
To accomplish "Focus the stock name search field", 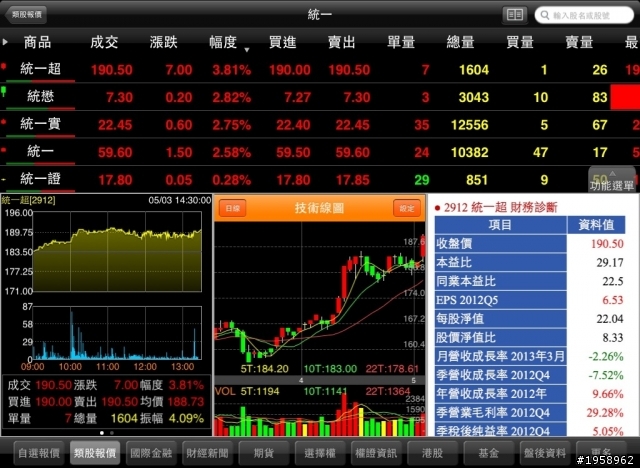I will click(584, 15).
